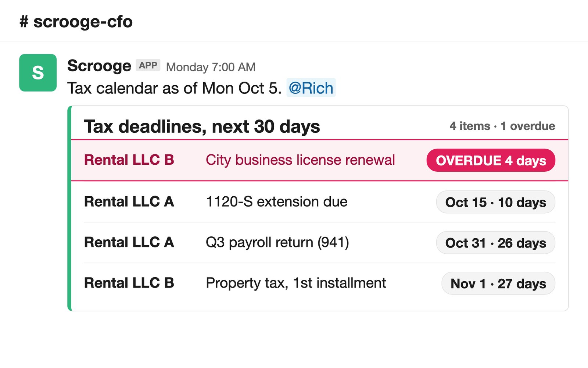The height and width of the screenshot is (368, 588).
Task: Click Rental LLC B in overdue row
Action: (129, 160)
